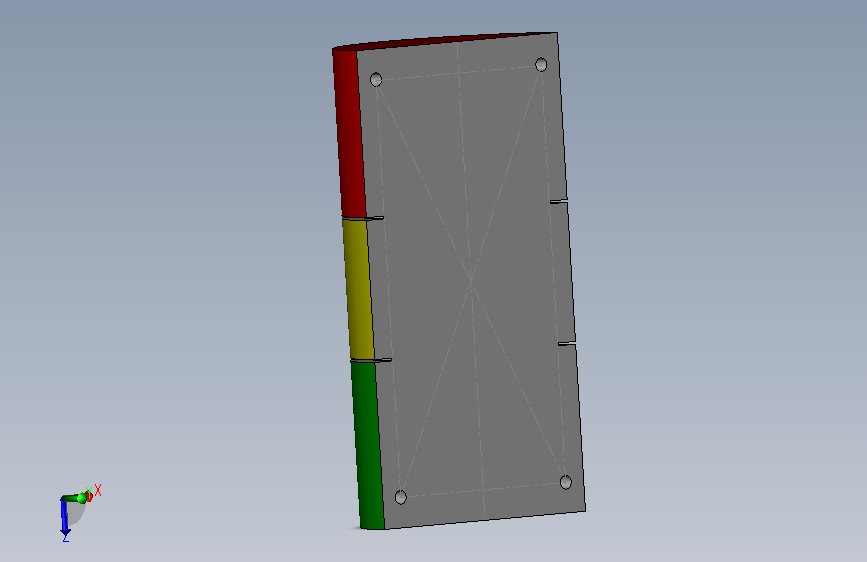This screenshot has height=562, width=867.
Task: Click the green Y axis arrowhead of the triad
Action: [81, 498]
